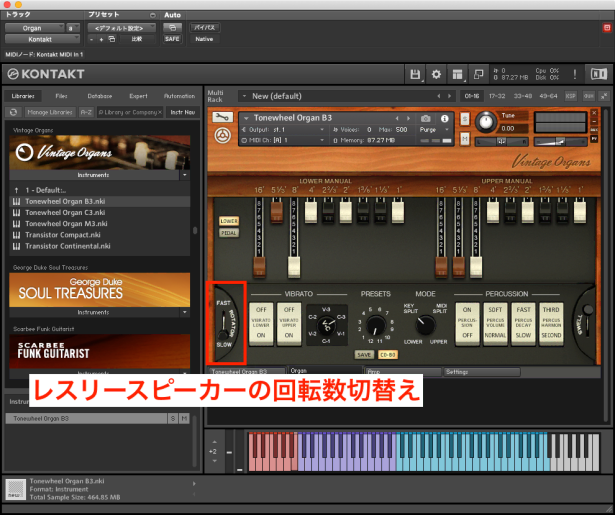Click the CD-BD preset button
Image resolution: width=615 pixels, height=515 pixels.
click(x=388, y=355)
